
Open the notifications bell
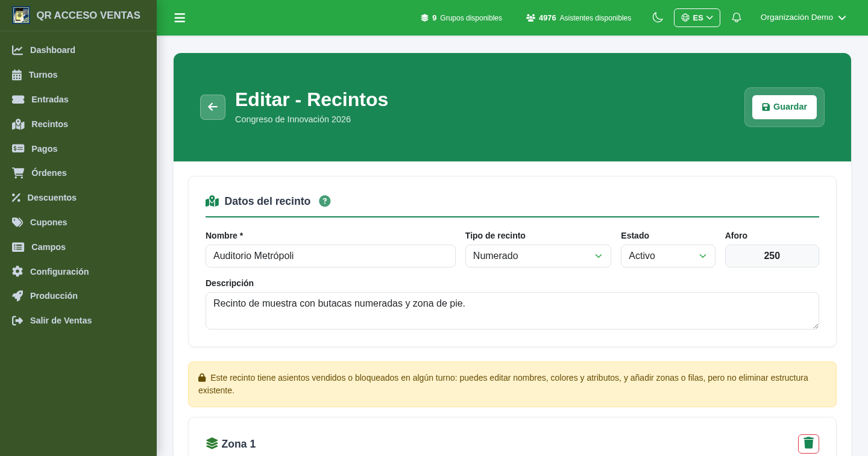(736, 17)
